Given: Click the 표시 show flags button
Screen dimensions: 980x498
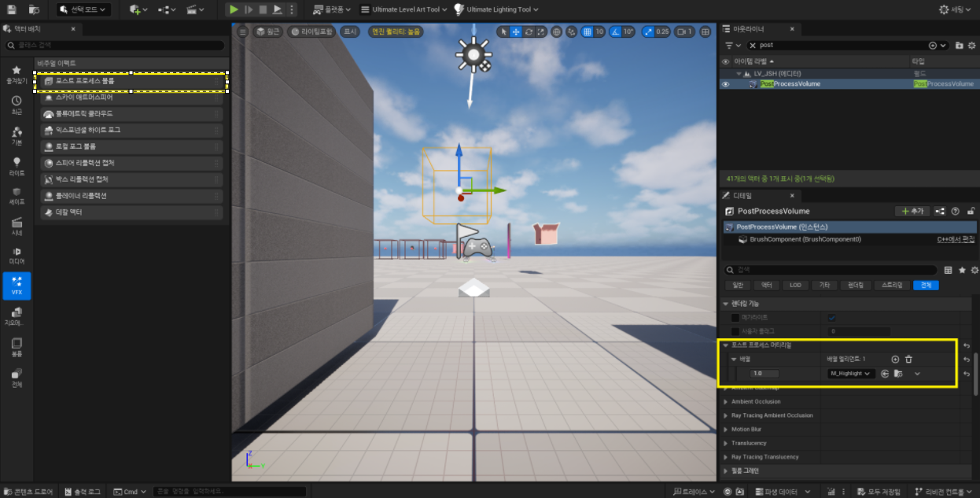Looking at the screenshot, I should point(350,31).
